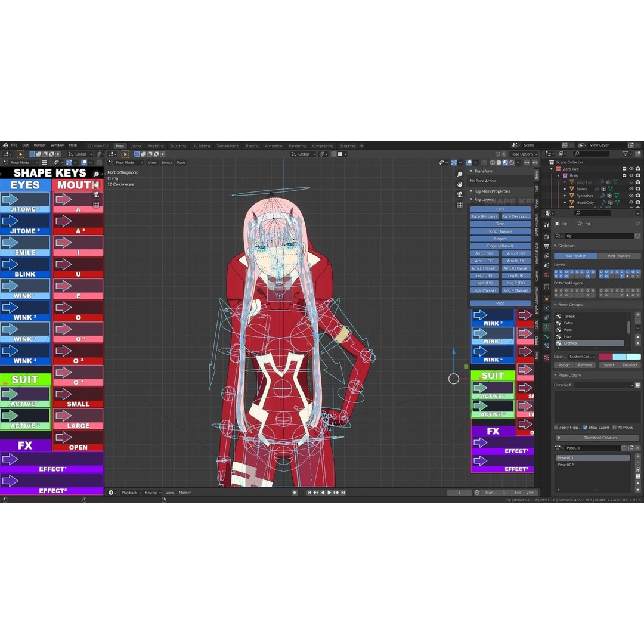This screenshot has height=644, width=644.
Task: Switch to the Shading workspace tab
Action: click(252, 146)
